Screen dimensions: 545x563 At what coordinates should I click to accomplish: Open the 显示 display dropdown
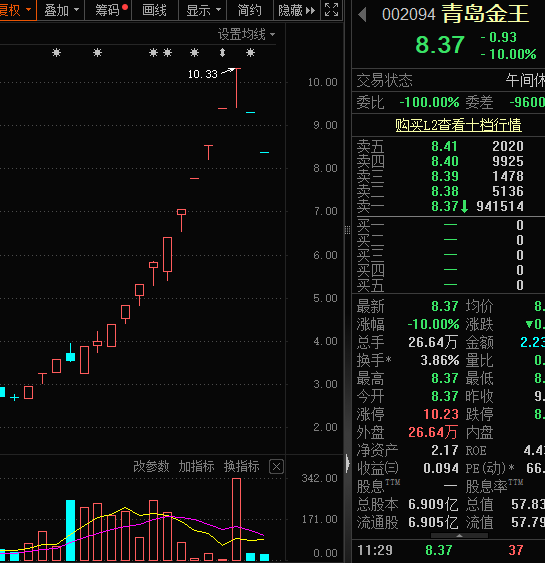pos(203,10)
